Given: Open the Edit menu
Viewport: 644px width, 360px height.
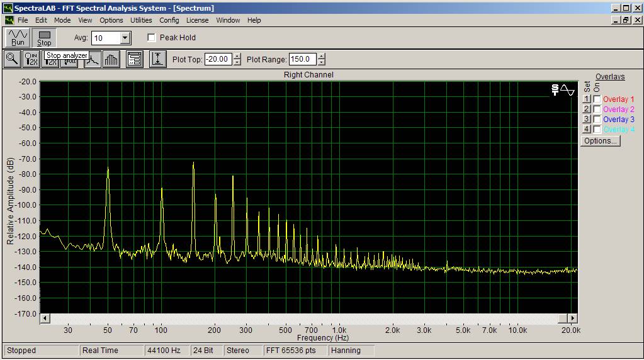Looking at the screenshot, I should click(x=41, y=20).
